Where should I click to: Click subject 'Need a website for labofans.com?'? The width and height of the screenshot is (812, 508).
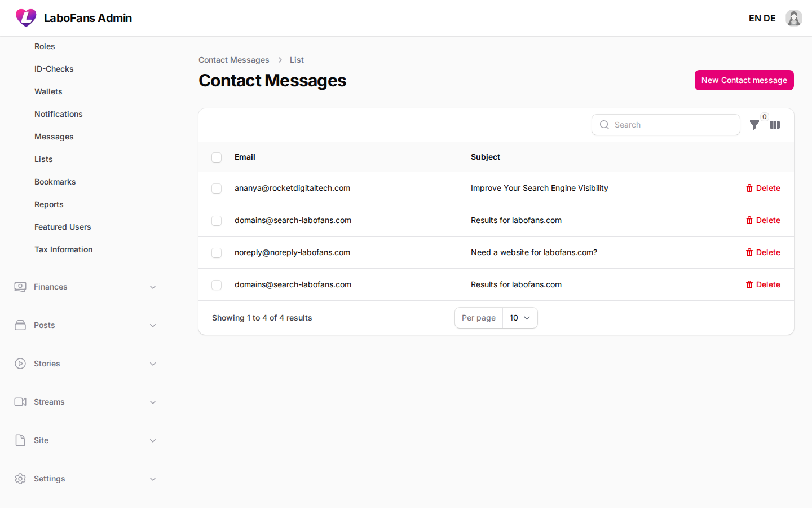click(x=534, y=252)
